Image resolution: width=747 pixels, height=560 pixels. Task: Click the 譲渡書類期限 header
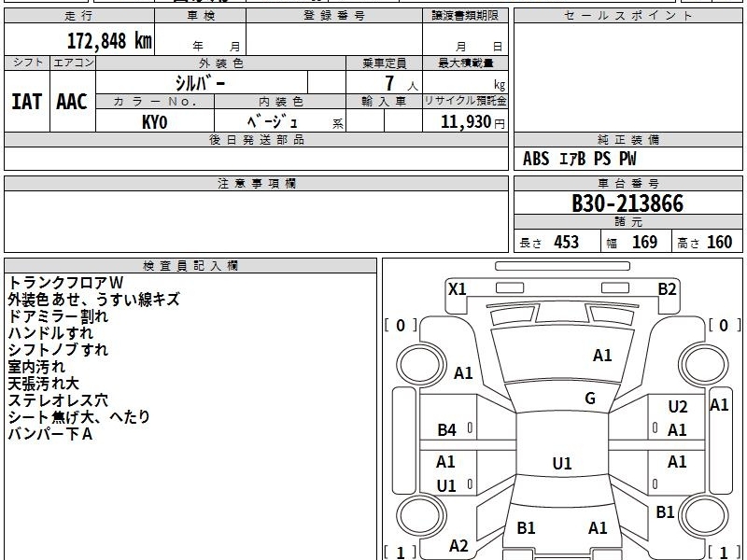pos(465,16)
